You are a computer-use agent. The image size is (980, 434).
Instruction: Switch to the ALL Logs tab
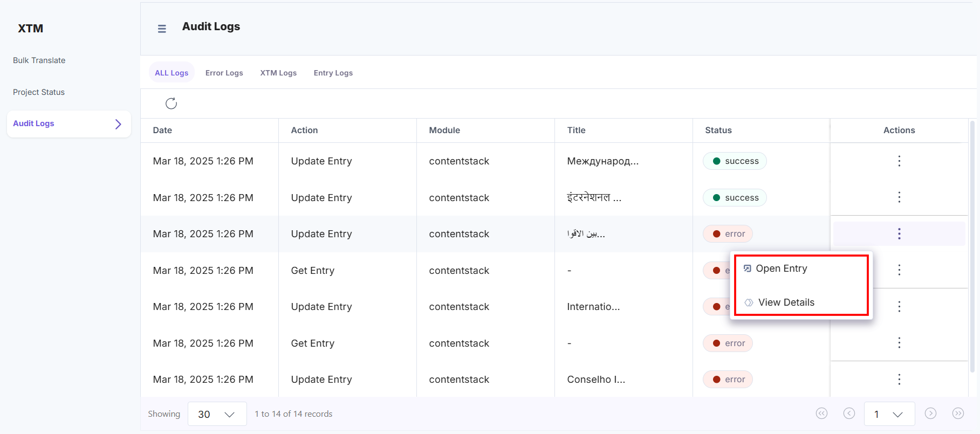pos(172,73)
